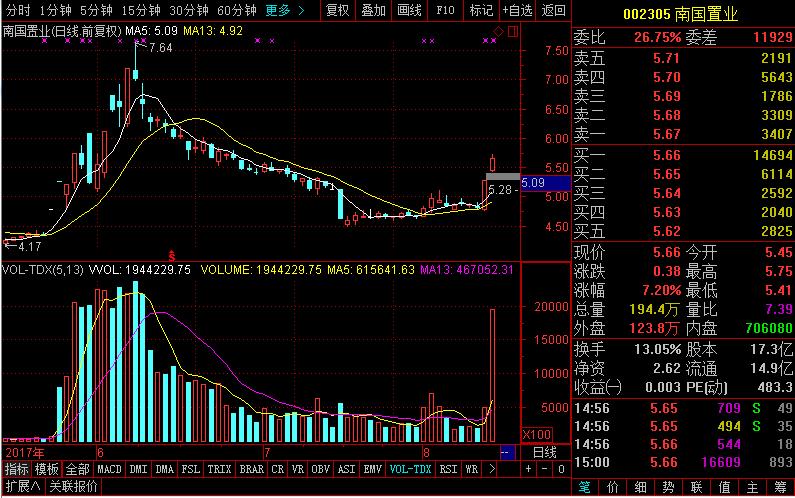
Task: Click the 0 reset button beside indicator tabs
Action: [x=561, y=469]
